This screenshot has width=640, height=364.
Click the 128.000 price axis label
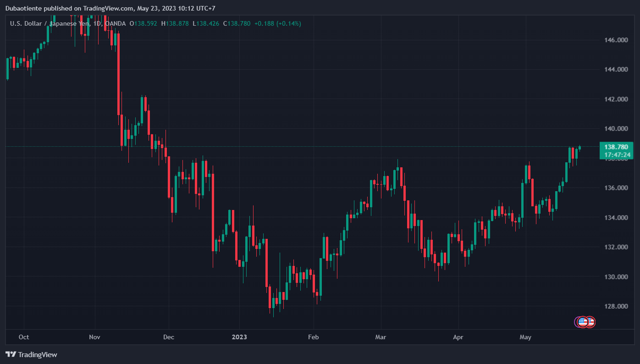[616, 307]
